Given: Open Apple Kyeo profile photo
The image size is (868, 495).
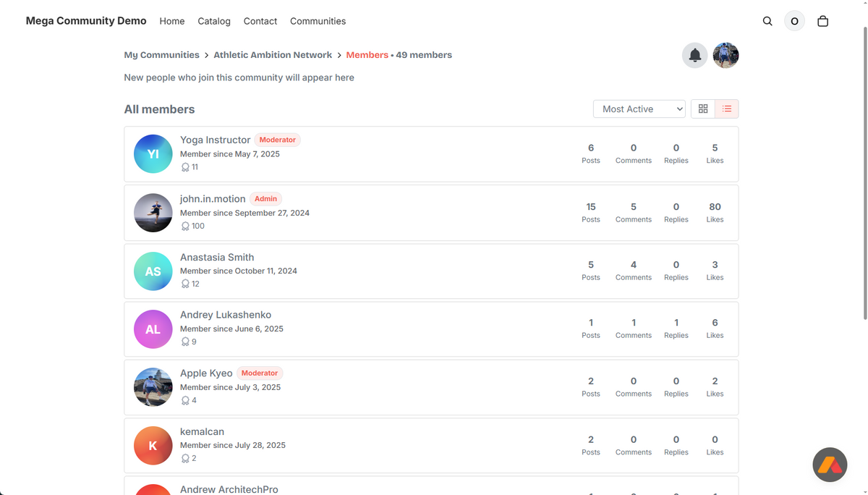Looking at the screenshot, I should coord(153,387).
